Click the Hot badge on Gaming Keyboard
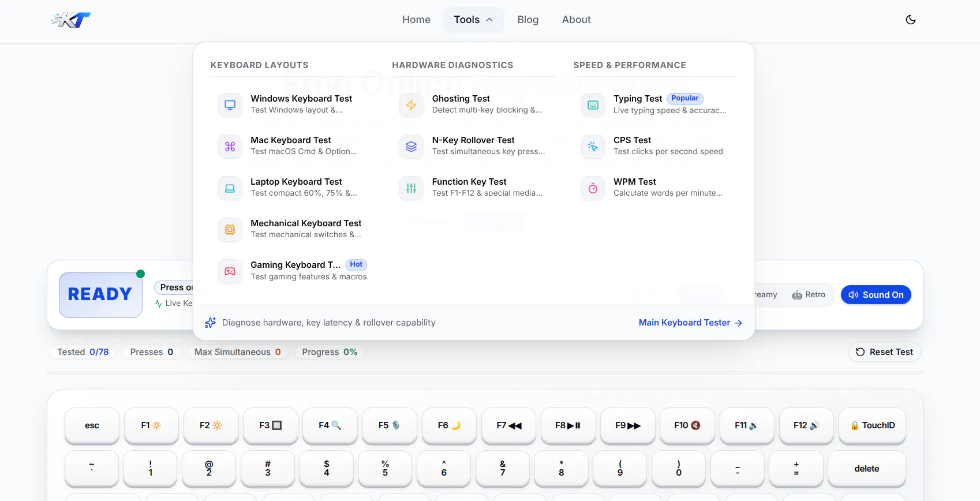980x501 pixels. coord(356,265)
